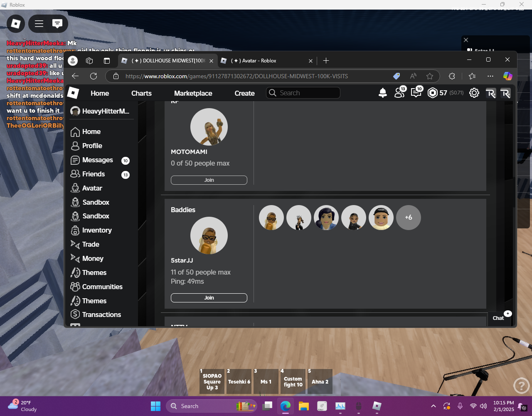Click the Roblox Search field
Image resolution: width=532 pixels, height=416 pixels.
(x=303, y=93)
